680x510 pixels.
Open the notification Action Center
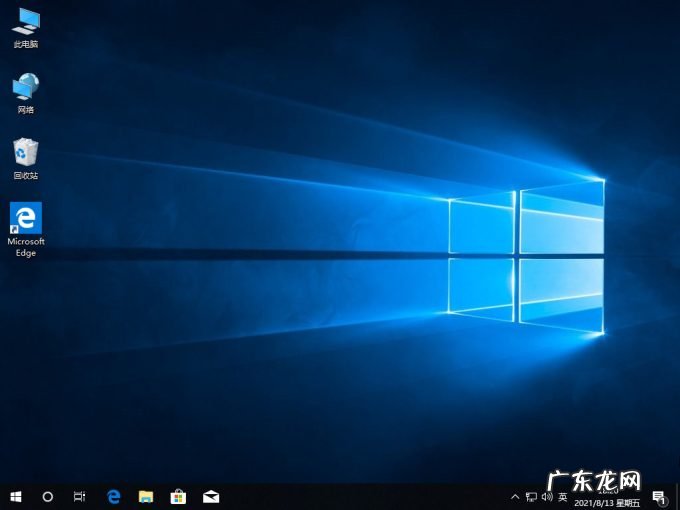click(658, 496)
